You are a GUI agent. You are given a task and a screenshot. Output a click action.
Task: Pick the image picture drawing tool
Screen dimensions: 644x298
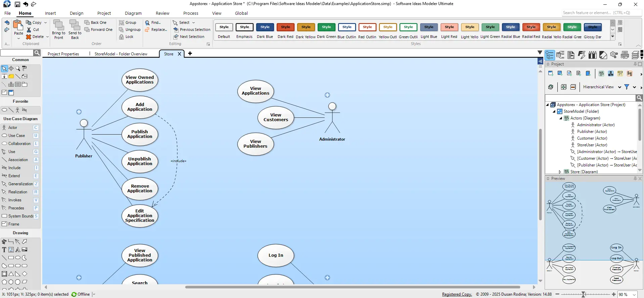[x=25, y=250]
